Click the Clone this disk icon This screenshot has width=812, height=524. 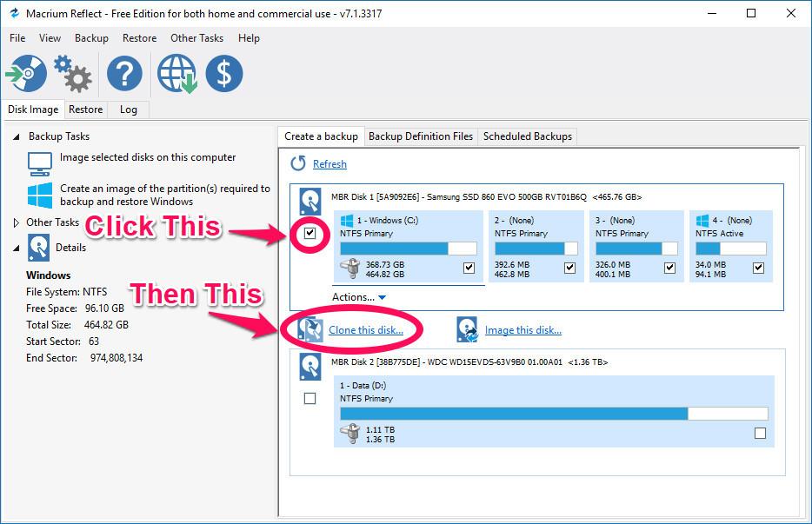pos(310,330)
